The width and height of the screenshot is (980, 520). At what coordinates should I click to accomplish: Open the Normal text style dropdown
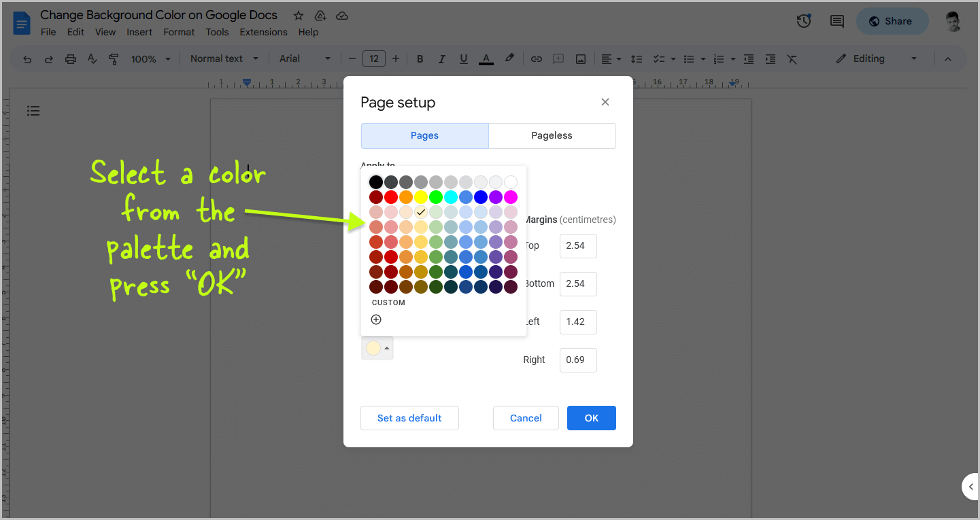point(224,59)
